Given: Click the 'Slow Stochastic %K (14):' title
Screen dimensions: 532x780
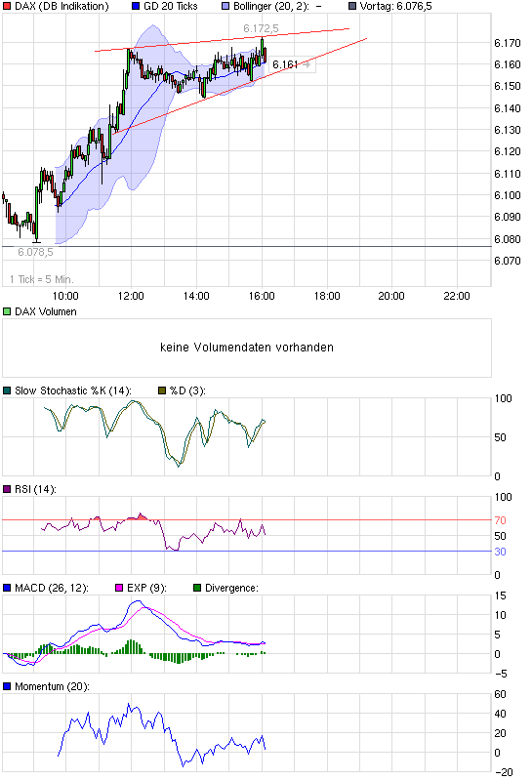Looking at the screenshot, I should click(x=73, y=390).
